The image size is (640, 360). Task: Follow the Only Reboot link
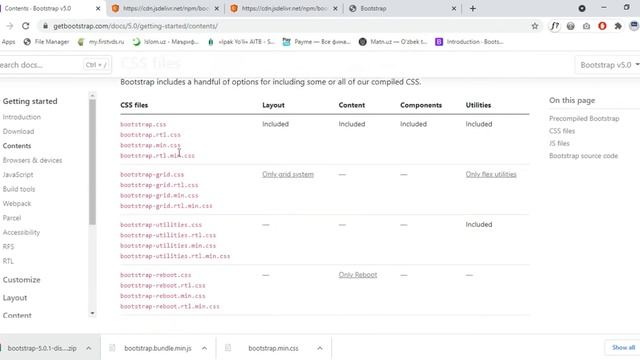pyautogui.click(x=358, y=275)
